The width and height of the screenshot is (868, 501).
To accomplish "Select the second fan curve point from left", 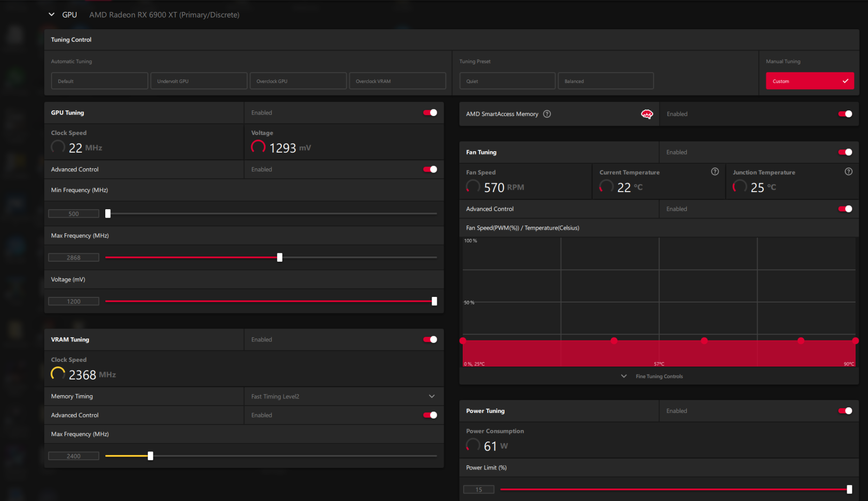I will 614,341.
